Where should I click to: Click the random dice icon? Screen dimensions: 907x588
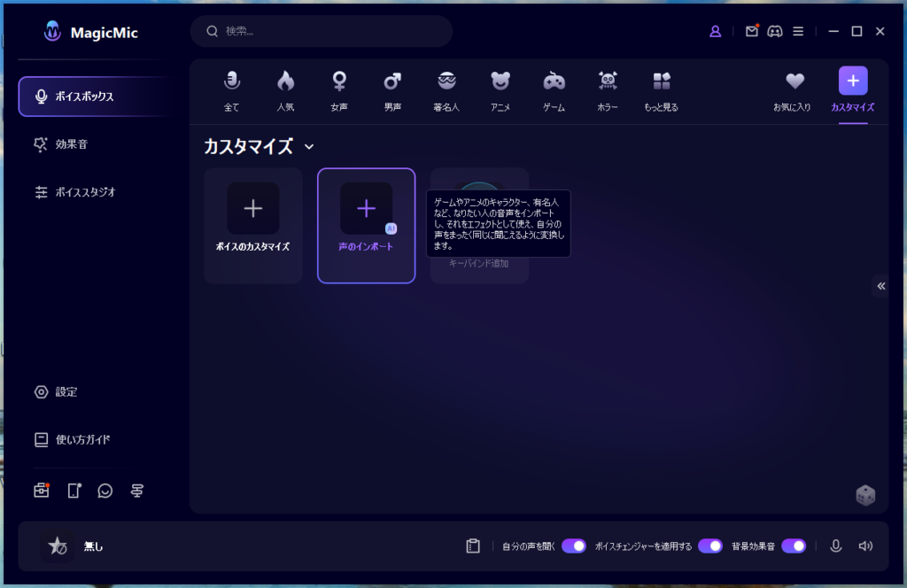tap(865, 496)
